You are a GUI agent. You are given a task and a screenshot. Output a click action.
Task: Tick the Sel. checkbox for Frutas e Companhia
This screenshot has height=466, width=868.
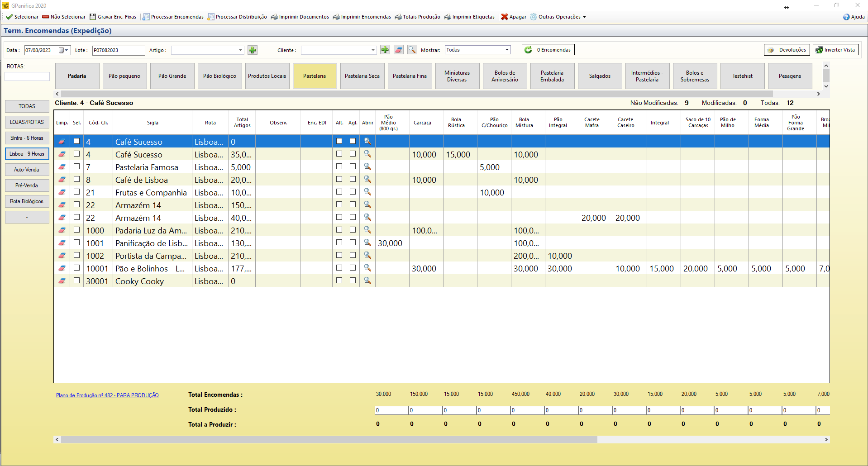(x=77, y=192)
